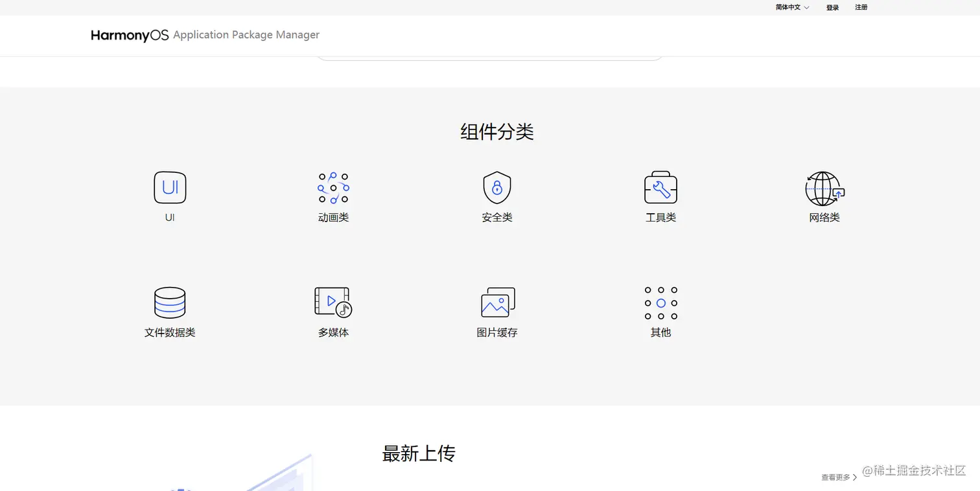Open the 动画类 animation category icon
Viewport: 980px width, 491px height.
333,188
